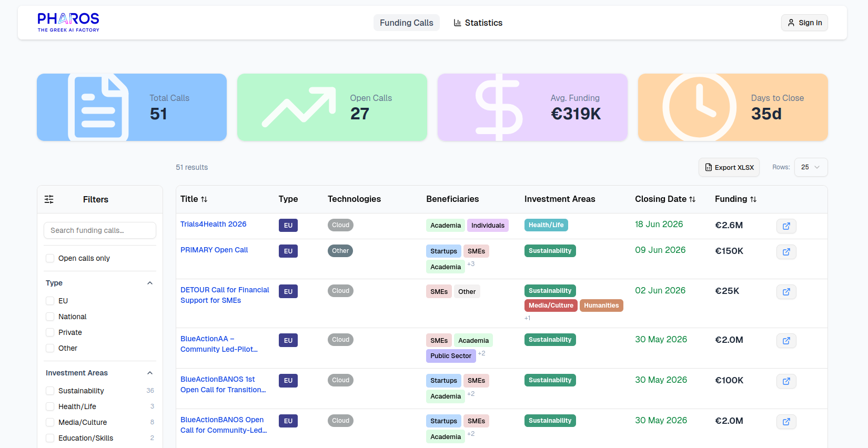Open the PRIMARY Open Call link
This screenshot has width=868, height=448.
(214, 250)
